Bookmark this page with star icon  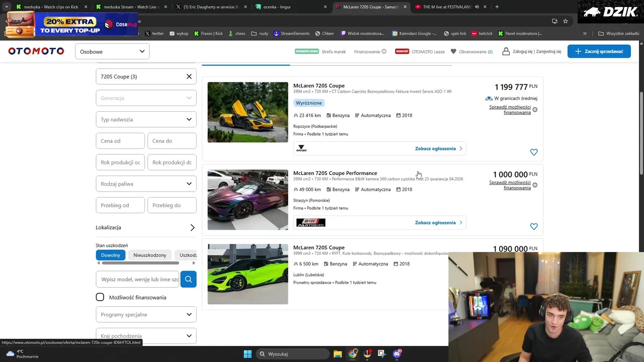tap(566, 21)
